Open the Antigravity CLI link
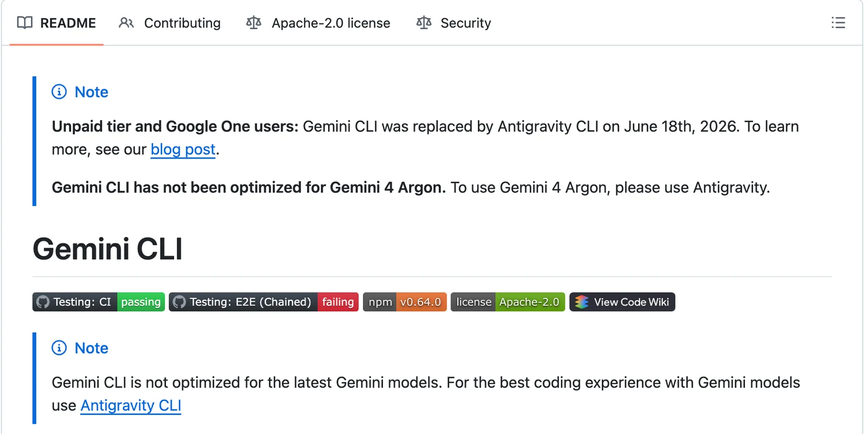Image resolution: width=868 pixels, height=434 pixels. (131, 405)
